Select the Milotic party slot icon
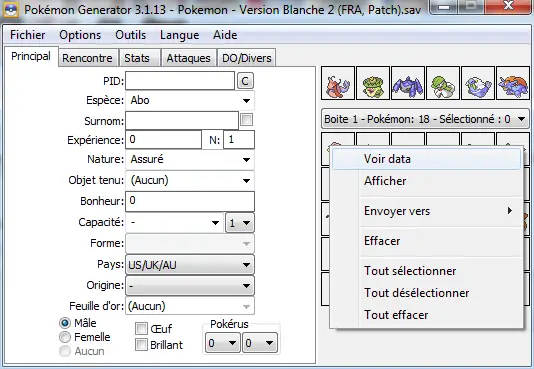The width and height of the screenshot is (534, 369). click(x=338, y=83)
